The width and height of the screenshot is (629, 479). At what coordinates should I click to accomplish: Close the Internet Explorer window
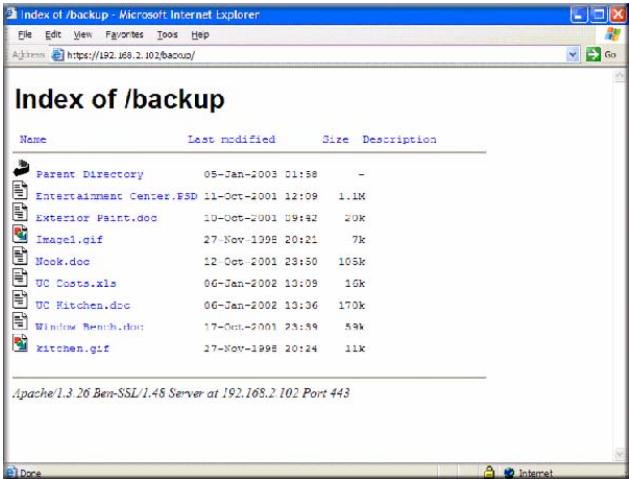[x=618, y=15]
